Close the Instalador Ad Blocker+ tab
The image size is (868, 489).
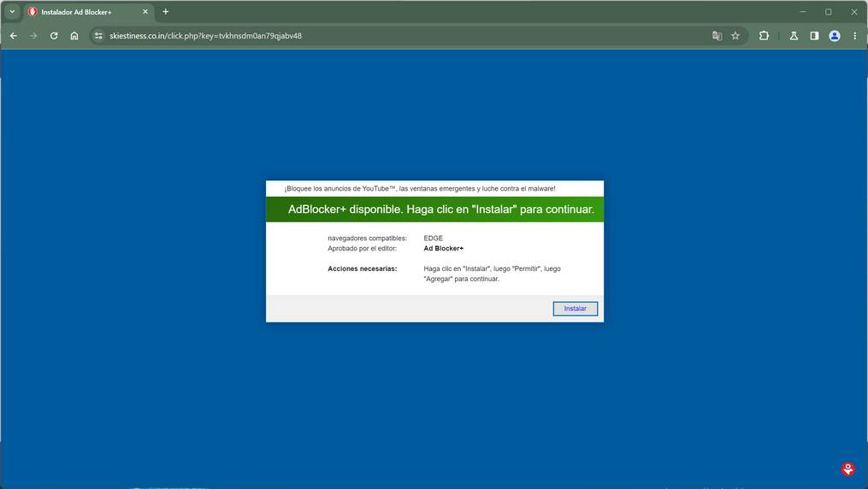click(x=145, y=12)
